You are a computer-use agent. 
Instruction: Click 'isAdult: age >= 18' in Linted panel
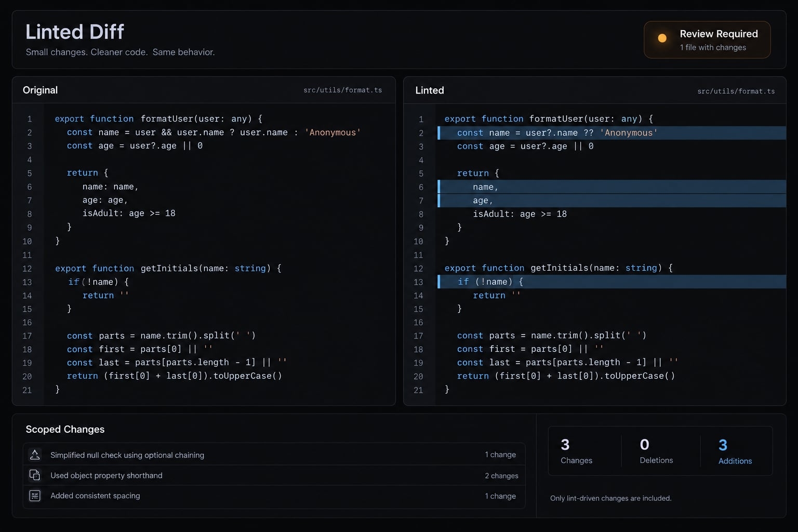[x=520, y=214]
